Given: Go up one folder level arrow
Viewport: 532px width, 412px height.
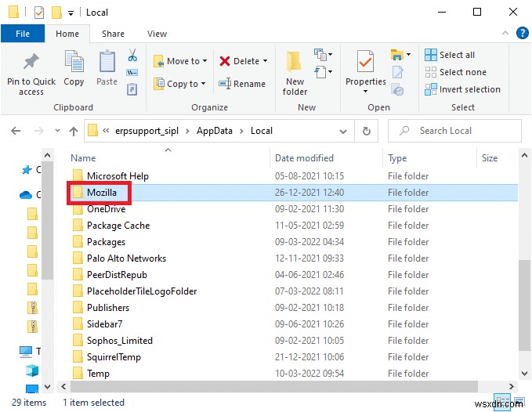Looking at the screenshot, I should (74, 132).
